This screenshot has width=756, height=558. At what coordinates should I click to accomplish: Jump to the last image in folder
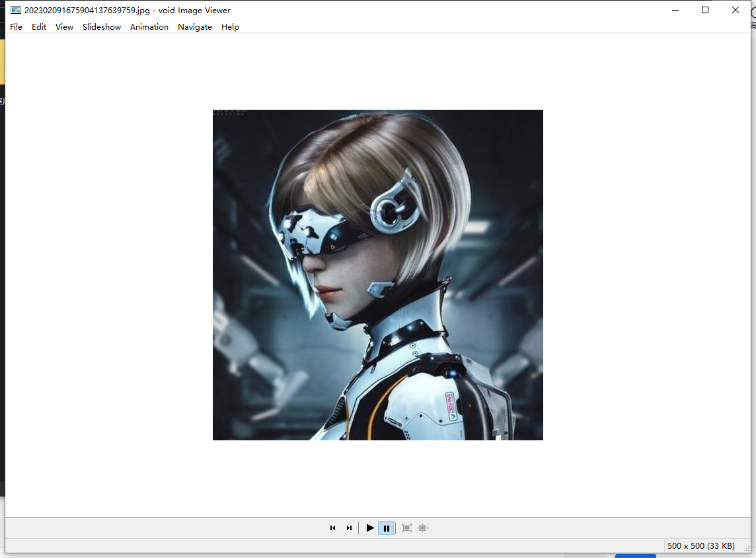pyautogui.click(x=349, y=528)
